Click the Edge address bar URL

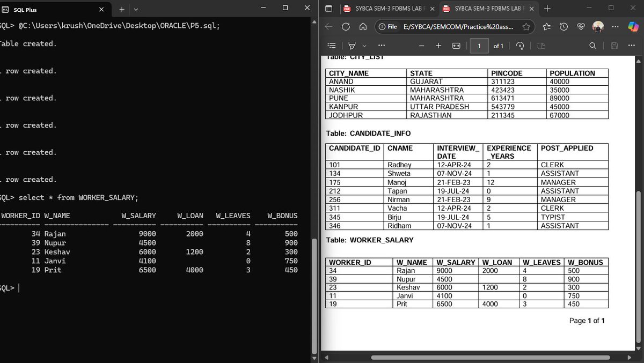458,27
